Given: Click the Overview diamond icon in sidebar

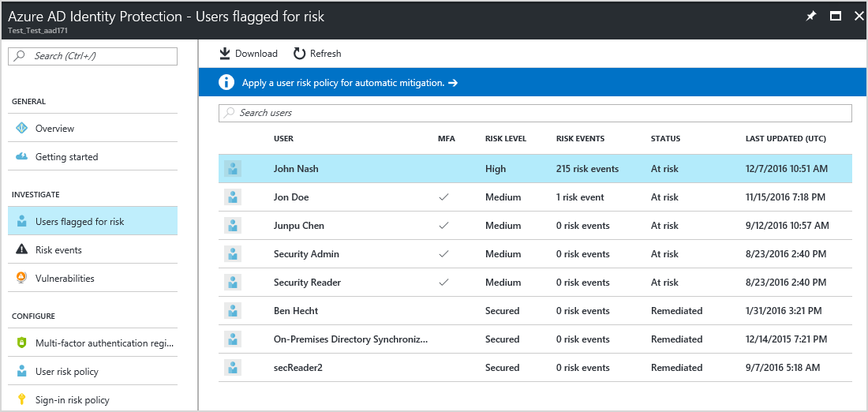Looking at the screenshot, I should tap(21, 129).
